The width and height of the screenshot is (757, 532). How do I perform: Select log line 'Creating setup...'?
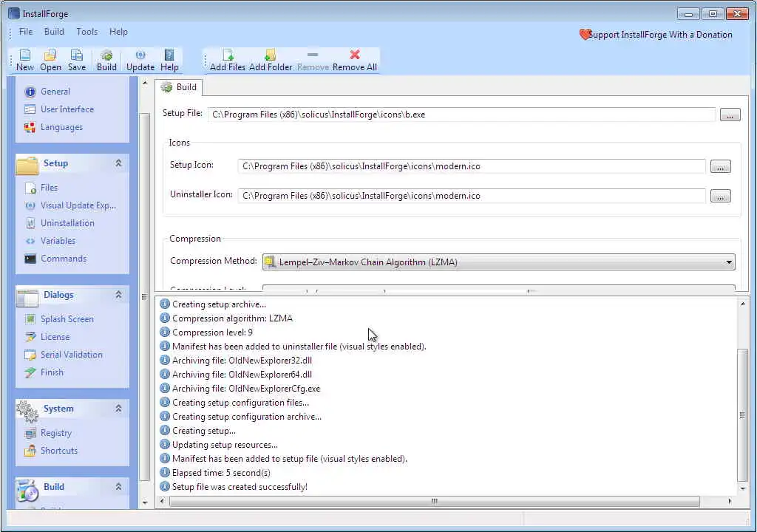point(197,430)
